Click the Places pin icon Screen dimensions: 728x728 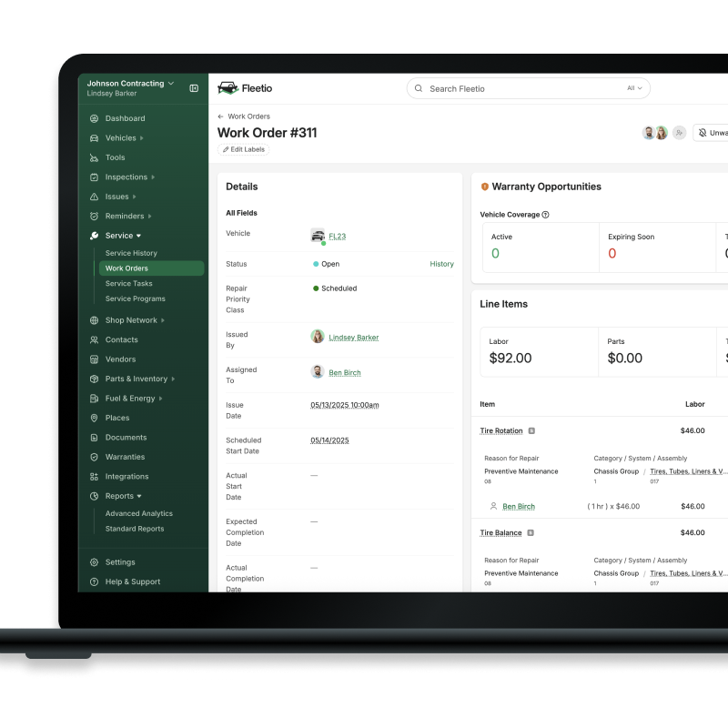coord(95,418)
